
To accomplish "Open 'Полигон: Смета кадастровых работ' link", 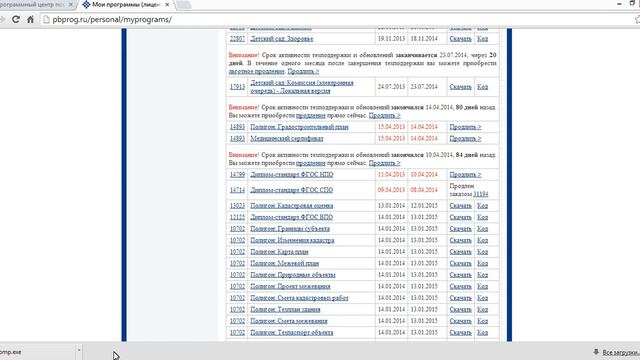I will pyautogui.click(x=299, y=298).
